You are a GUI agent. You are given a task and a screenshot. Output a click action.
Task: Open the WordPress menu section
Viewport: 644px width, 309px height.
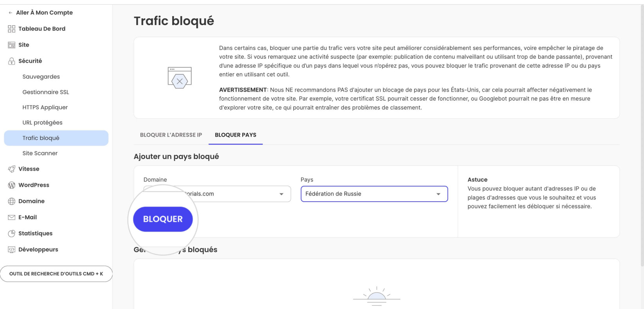(34, 185)
